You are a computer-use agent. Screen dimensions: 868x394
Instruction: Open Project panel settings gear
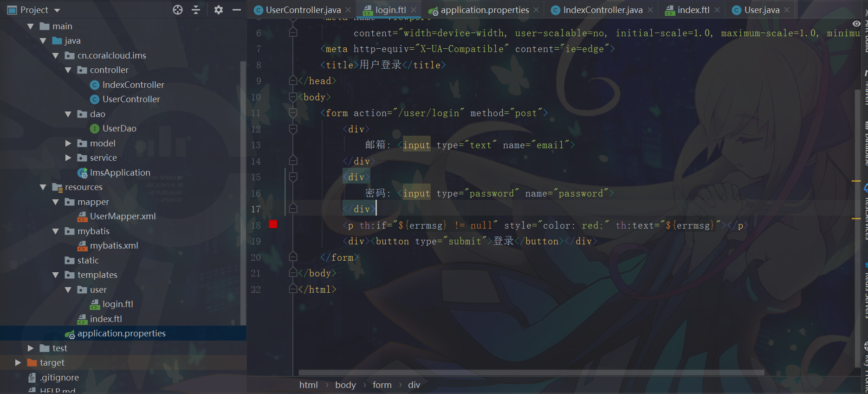coord(218,10)
